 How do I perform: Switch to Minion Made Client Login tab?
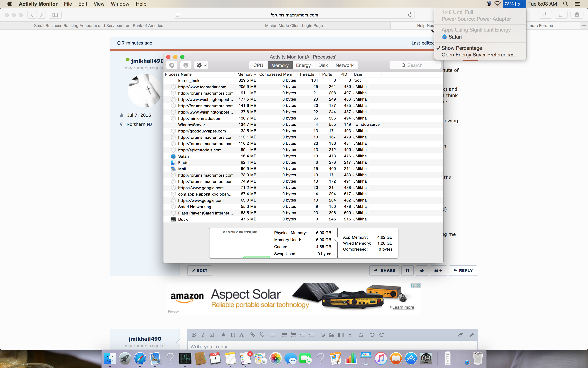[294, 26]
